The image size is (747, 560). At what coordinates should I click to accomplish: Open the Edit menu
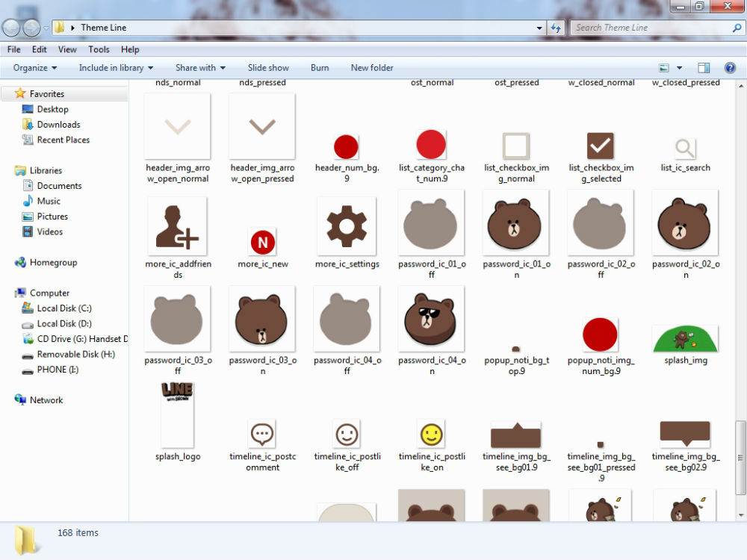[39, 49]
